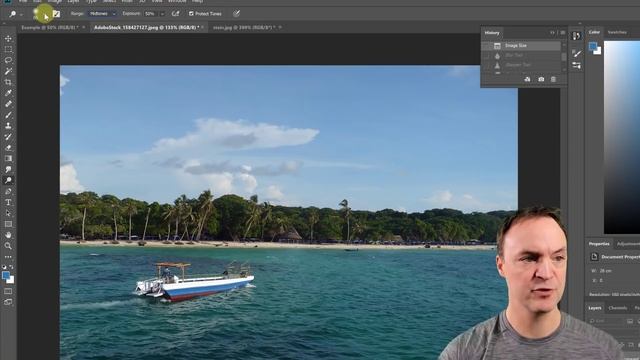
Task: Toggle pressure-for-size icon in options bar
Action: pos(236,13)
